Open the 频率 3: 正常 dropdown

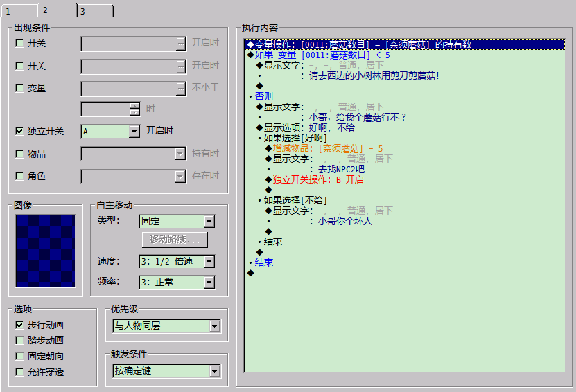tap(209, 283)
